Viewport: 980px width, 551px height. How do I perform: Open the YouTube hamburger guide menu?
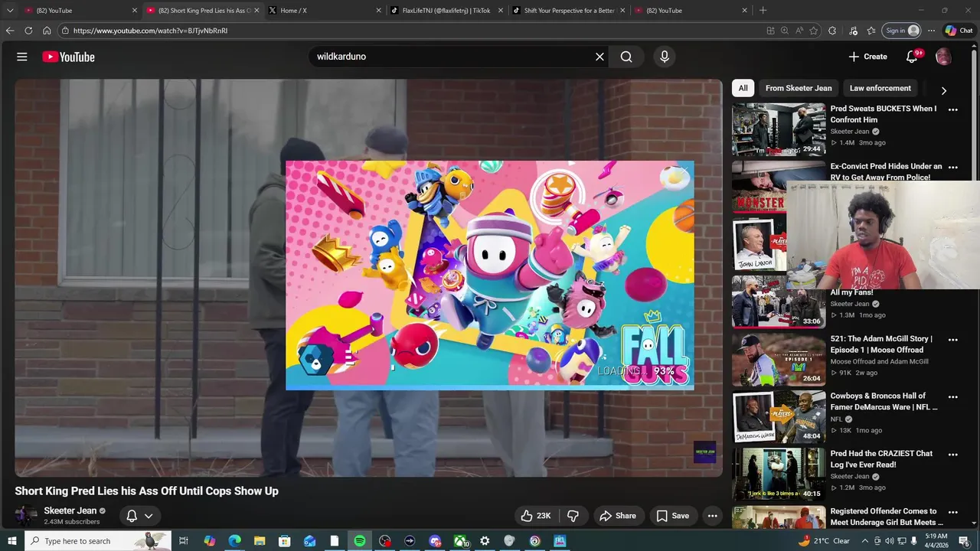point(22,57)
